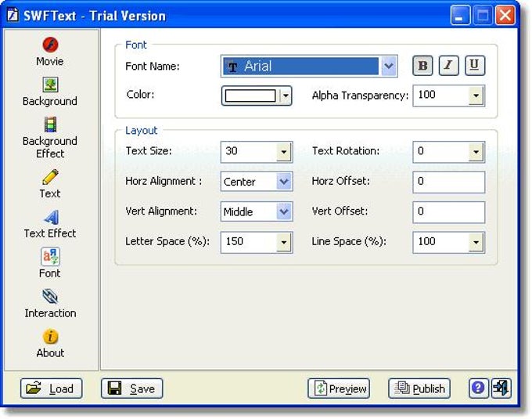Close the SWFText window
The width and height of the screenshot is (532, 419).
pos(505,15)
